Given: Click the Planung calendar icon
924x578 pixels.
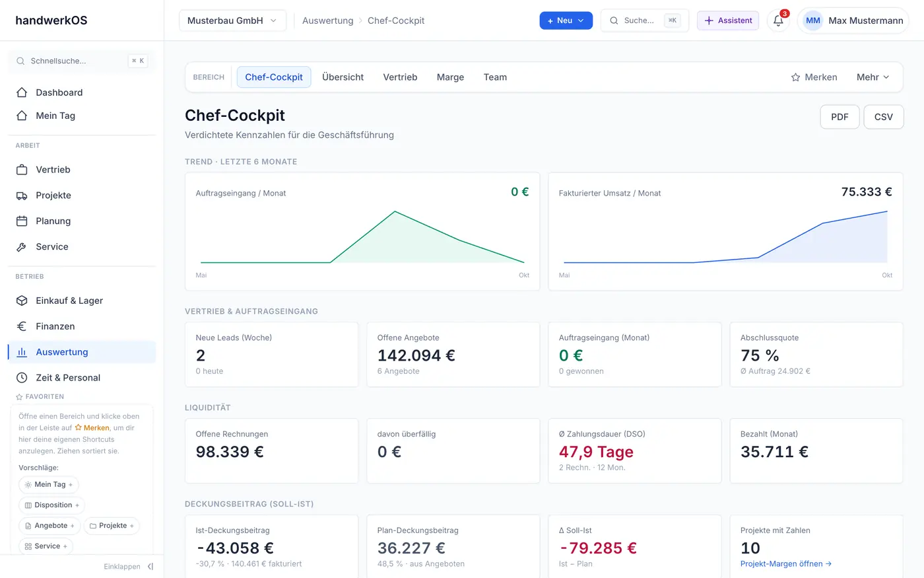Looking at the screenshot, I should 22,221.
